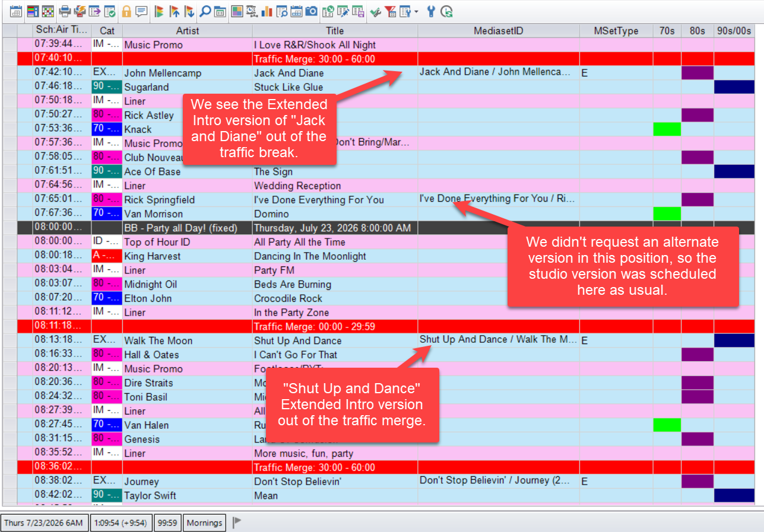Open the bar chart analysis icon
Viewport: 764px width, 532px height.
coord(267,11)
